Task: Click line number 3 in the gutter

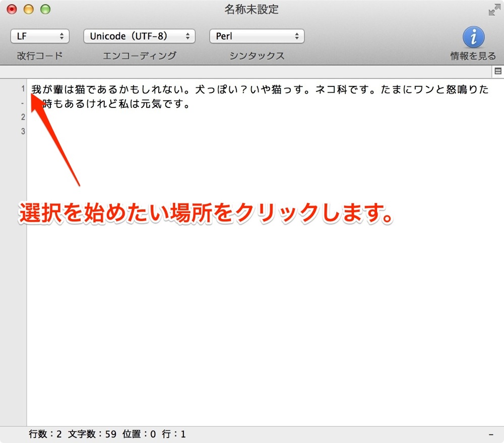Action: coord(23,131)
